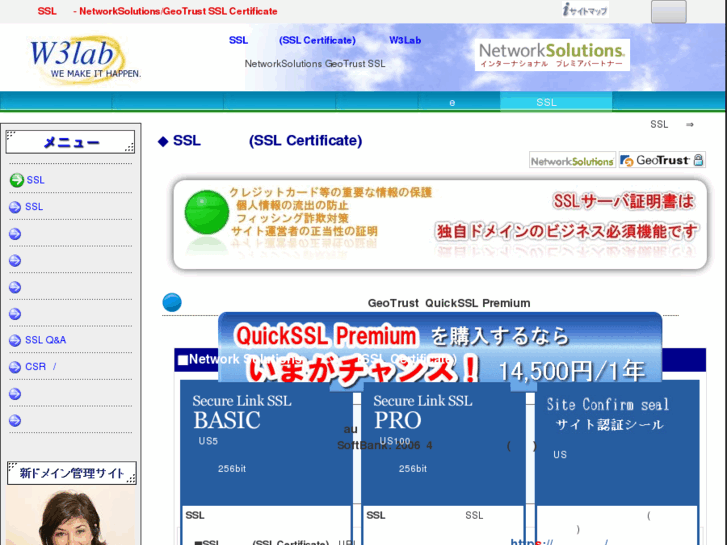Viewport: 727px width, 545px height.
Task: Click the woman support photo thumbnail
Action: coord(71,516)
